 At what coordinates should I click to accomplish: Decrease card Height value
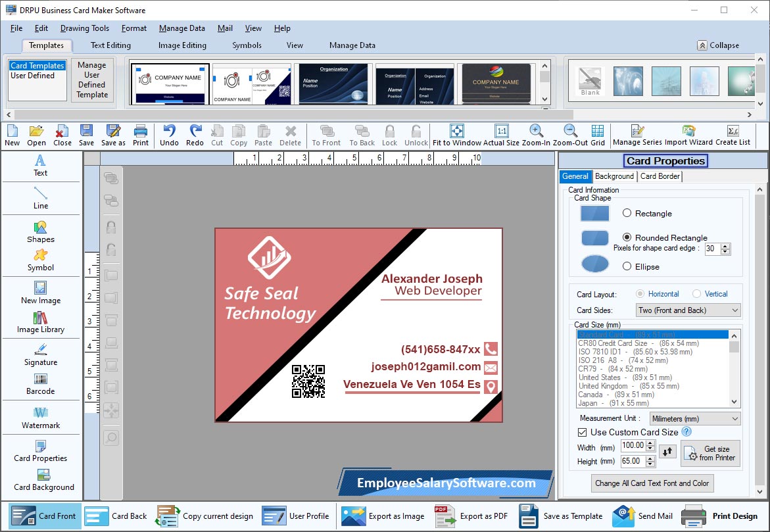650,464
